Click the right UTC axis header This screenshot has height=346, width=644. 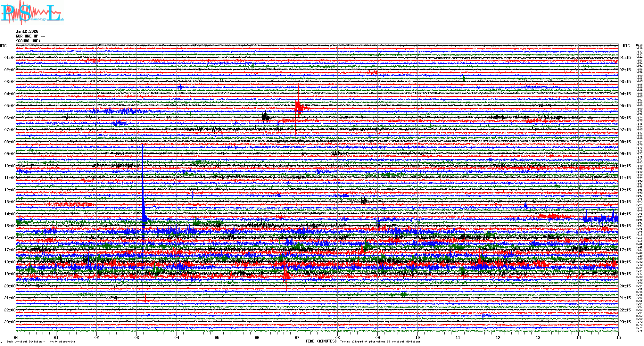(x=626, y=46)
